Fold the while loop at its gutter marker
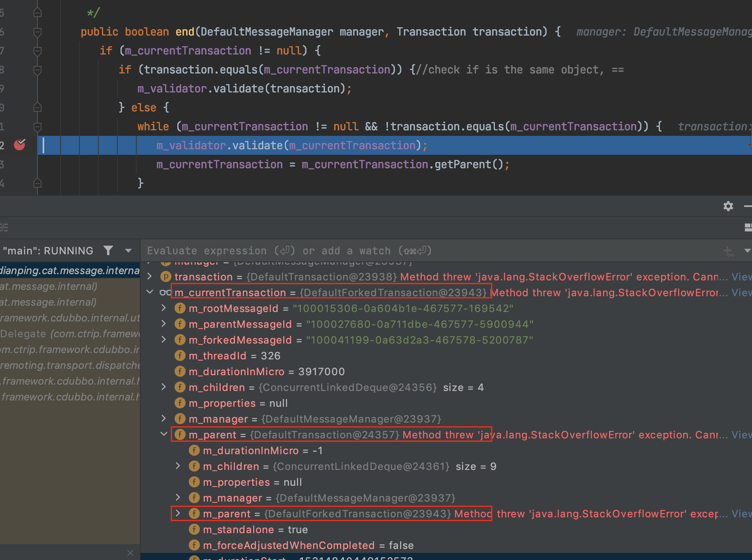 (38, 126)
